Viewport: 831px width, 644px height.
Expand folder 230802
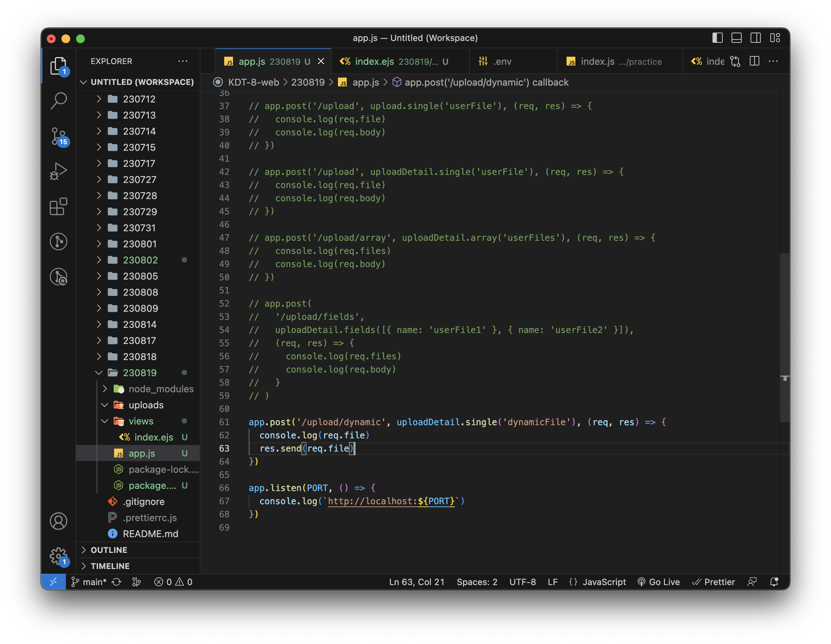138,260
